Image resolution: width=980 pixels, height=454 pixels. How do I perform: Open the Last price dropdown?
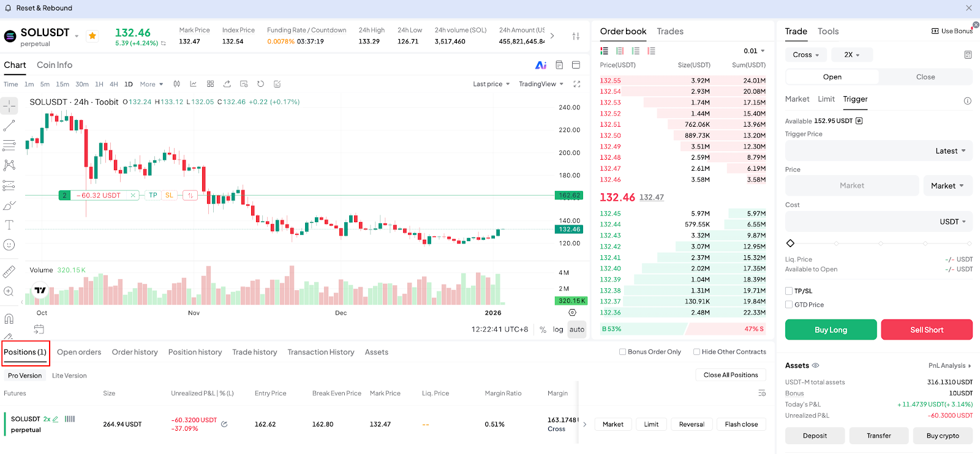[491, 84]
